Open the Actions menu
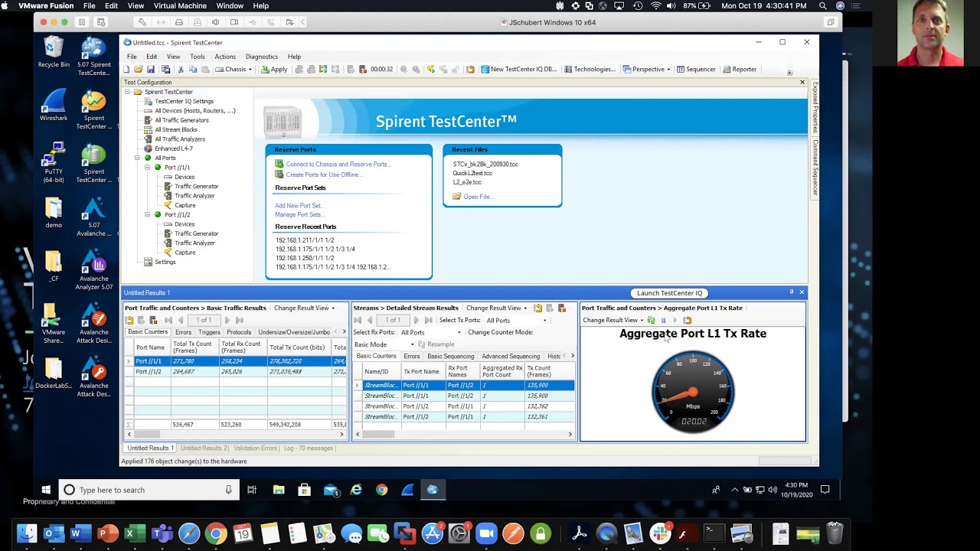The height and width of the screenshot is (551, 980). tap(225, 57)
